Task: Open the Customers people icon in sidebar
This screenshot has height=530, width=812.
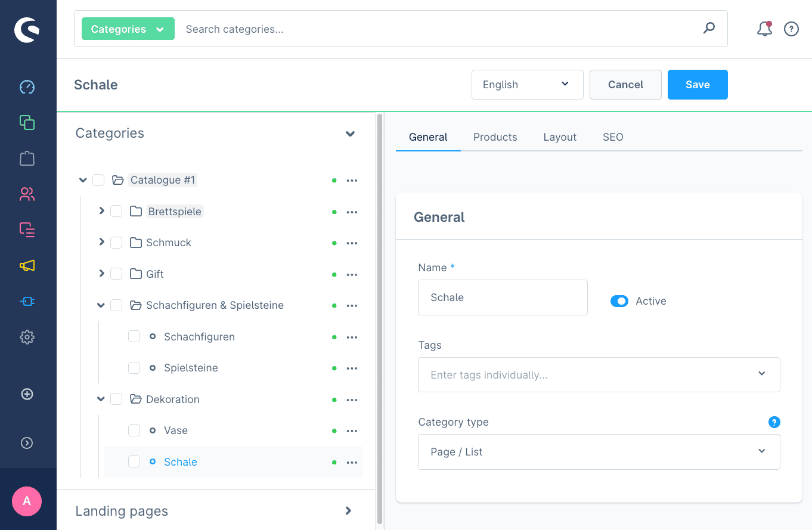Action: tap(27, 194)
